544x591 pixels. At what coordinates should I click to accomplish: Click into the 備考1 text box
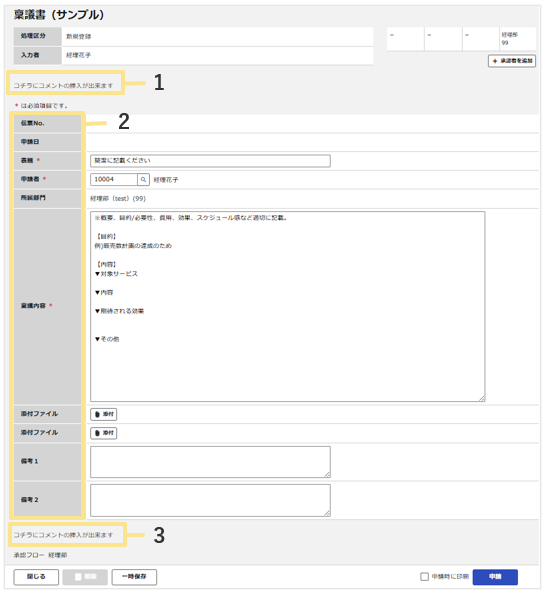pyautogui.click(x=210, y=462)
